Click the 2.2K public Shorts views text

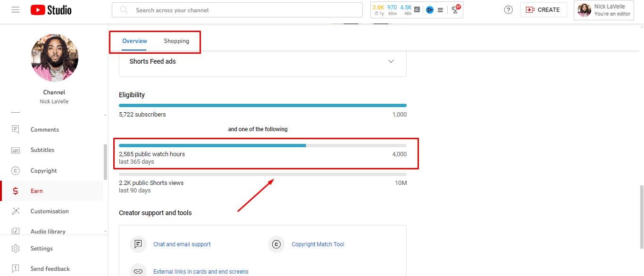(x=151, y=183)
